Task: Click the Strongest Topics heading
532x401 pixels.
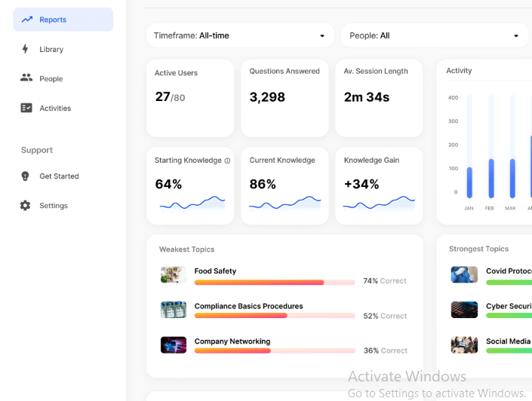Action: point(478,249)
